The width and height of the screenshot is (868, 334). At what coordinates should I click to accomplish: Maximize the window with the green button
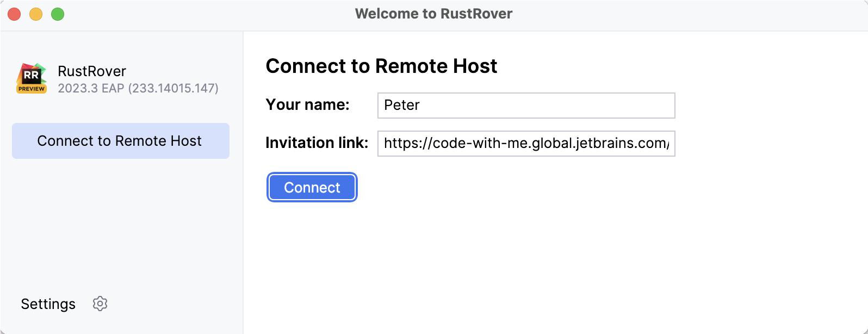(x=58, y=14)
